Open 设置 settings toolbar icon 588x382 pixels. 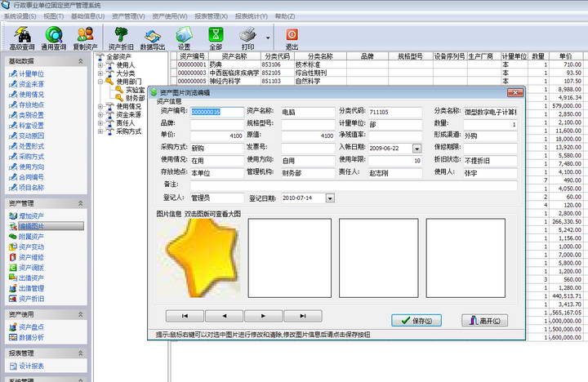[x=185, y=35]
